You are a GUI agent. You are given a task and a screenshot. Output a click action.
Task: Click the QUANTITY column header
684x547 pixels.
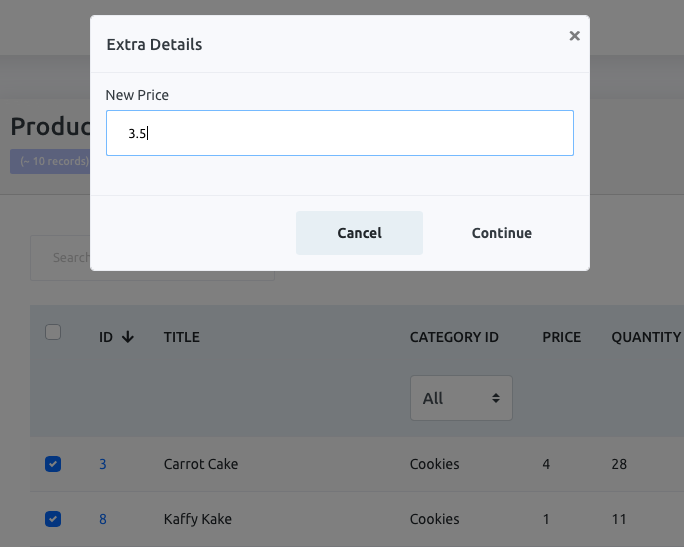point(646,337)
